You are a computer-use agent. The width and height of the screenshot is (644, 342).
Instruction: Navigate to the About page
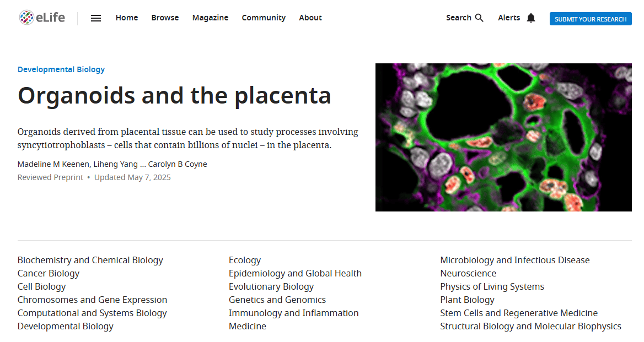(x=310, y=18)
